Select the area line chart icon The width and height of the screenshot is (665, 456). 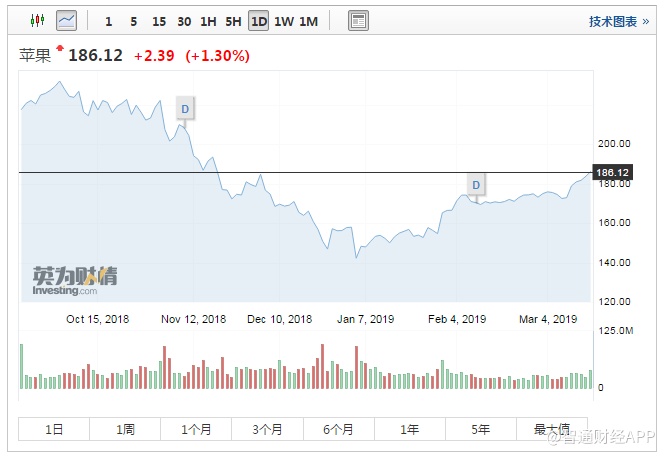click(67, 20)
